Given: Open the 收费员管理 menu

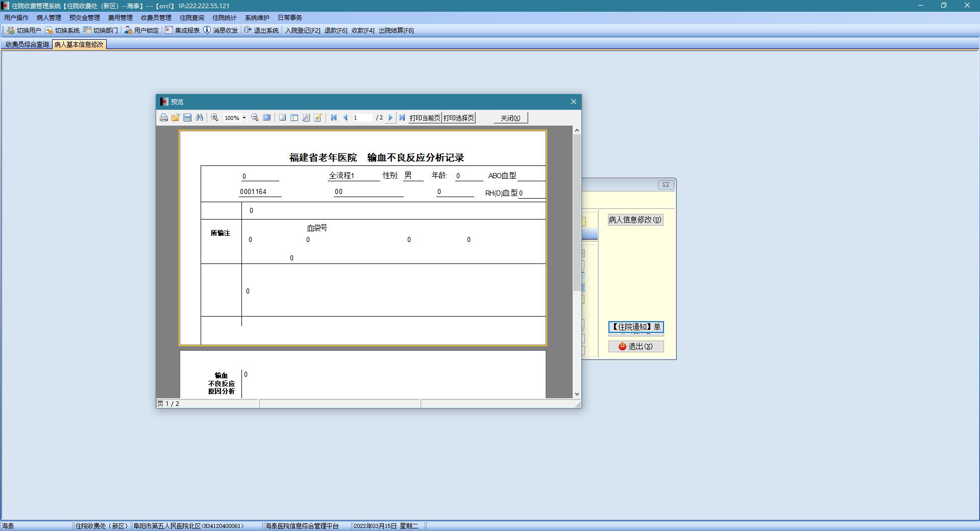Looking at the screenshot, I should click(156, 18).
